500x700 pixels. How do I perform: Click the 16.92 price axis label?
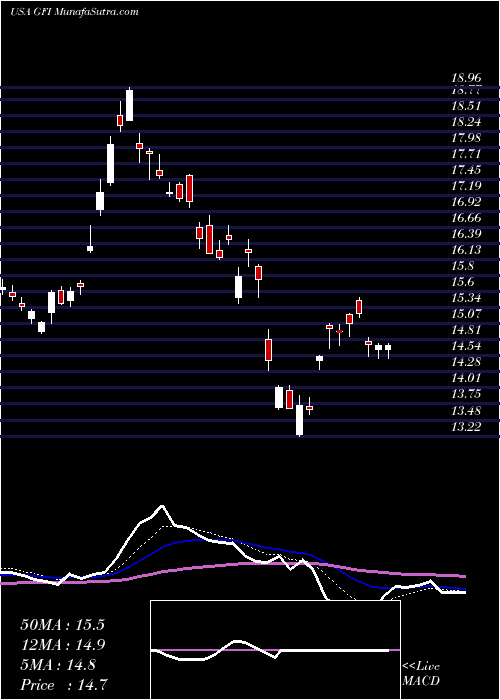coord(466,202)
